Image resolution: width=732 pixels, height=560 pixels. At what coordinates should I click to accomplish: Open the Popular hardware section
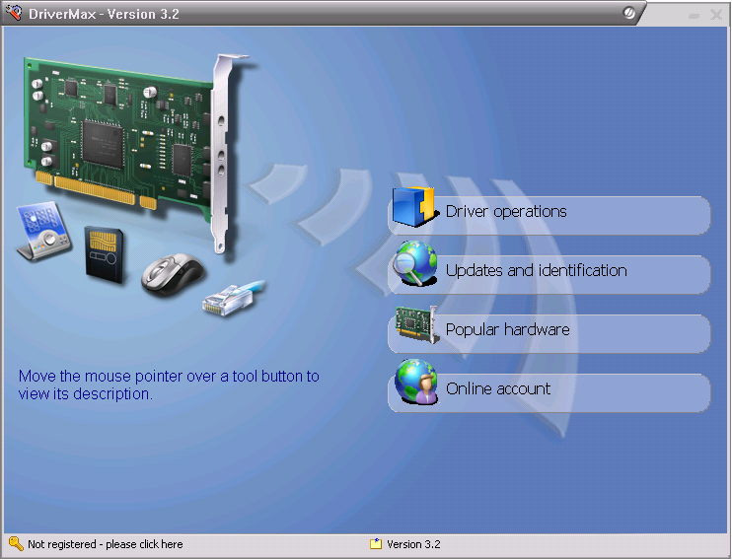click(549, 333)
